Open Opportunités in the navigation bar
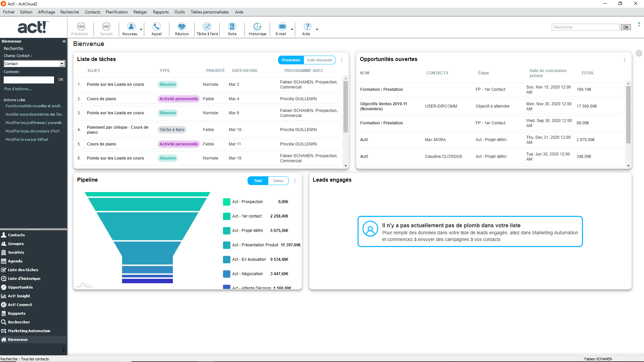The image size is (644, 362). pos(20,287)
